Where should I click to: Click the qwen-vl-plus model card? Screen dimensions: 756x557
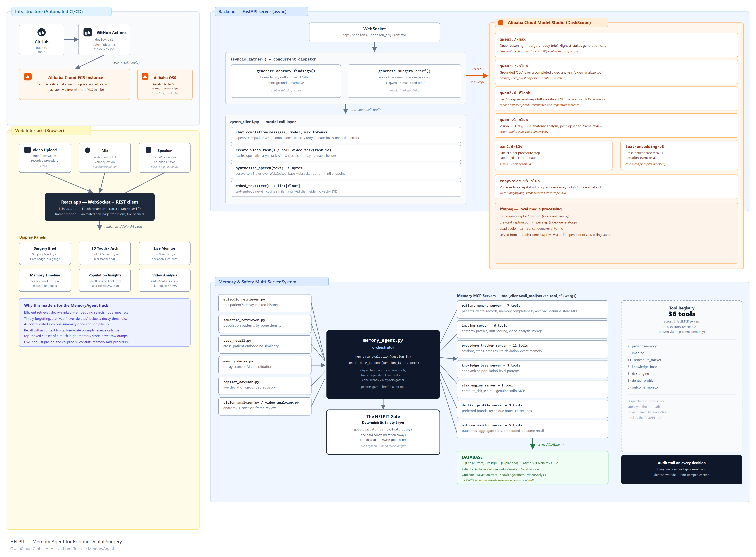616,125
